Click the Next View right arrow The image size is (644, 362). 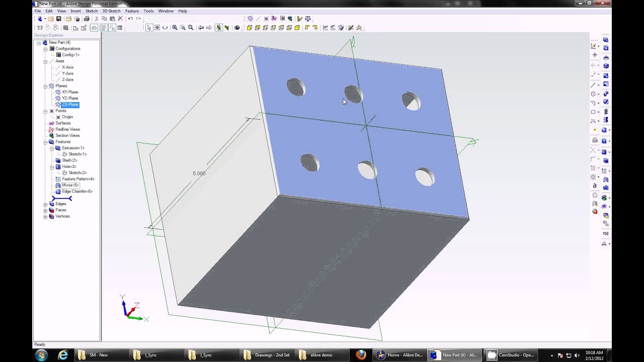click(209, 28)
